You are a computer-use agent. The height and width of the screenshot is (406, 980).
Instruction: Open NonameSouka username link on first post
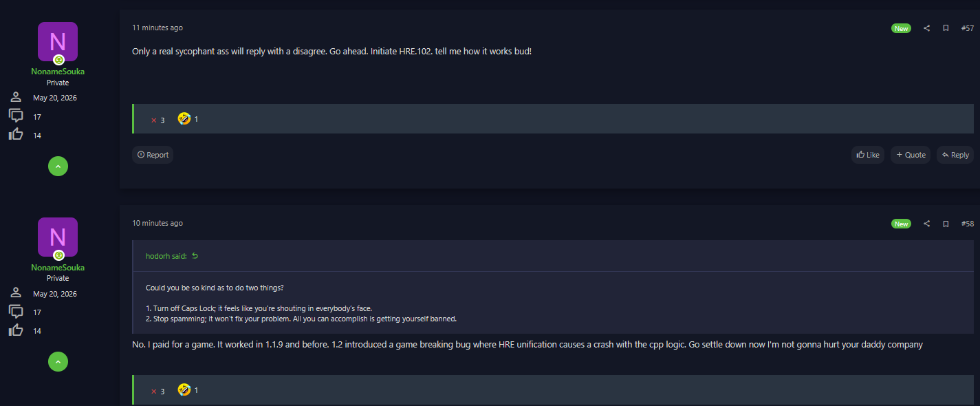[x=58, y=72]
